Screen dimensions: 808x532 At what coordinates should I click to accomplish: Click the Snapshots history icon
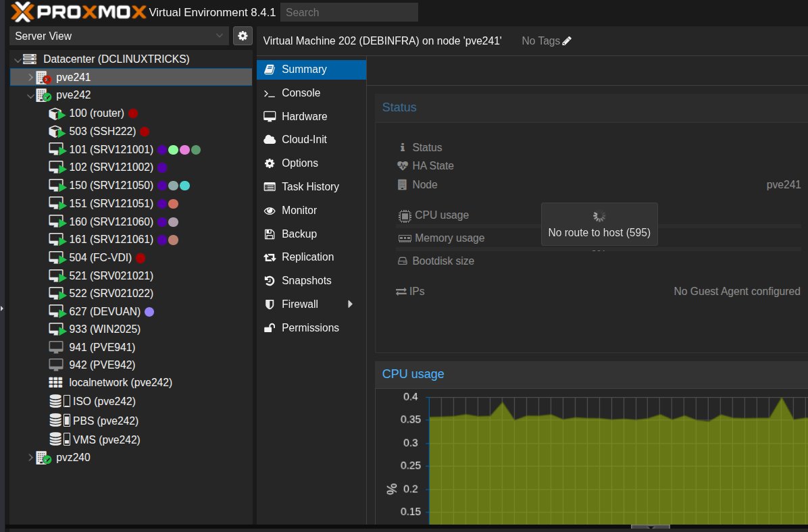coord(270,281)
